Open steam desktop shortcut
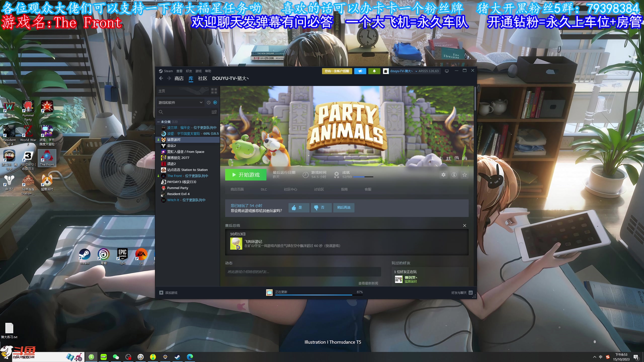 (x=85, y=256)
